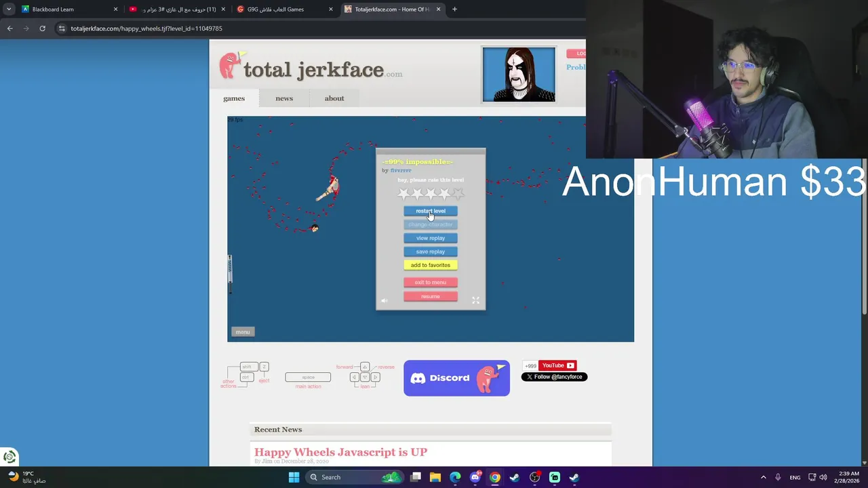
Task: Rate the level four stars
Action: tap(444, 194)
